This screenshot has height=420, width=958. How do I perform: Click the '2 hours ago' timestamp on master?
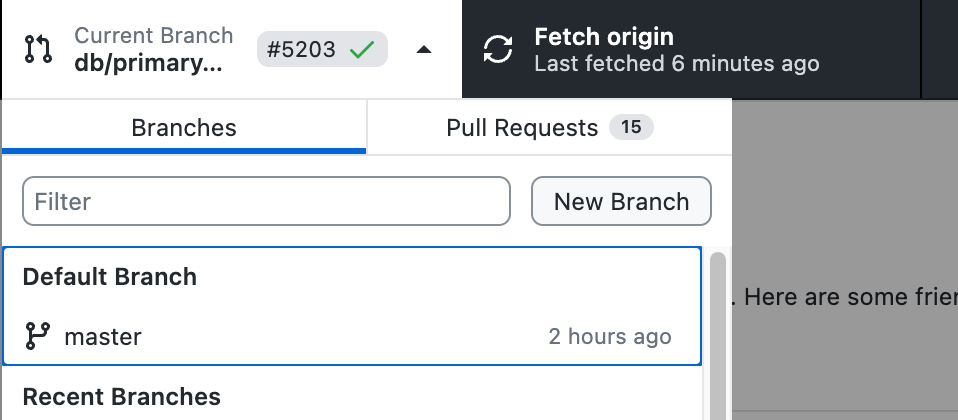click(610, 337)
